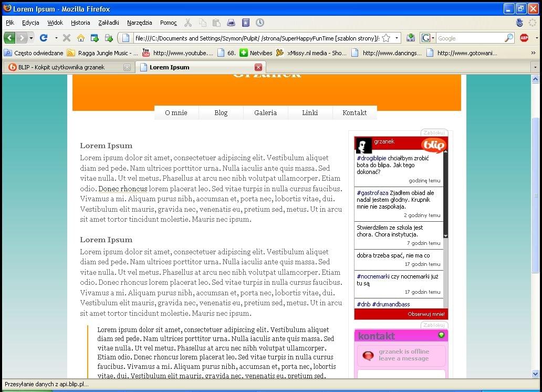Click the green status dot in the kontakt header
Viewport: 542px width, 392px height.
(x=441, y=335)
